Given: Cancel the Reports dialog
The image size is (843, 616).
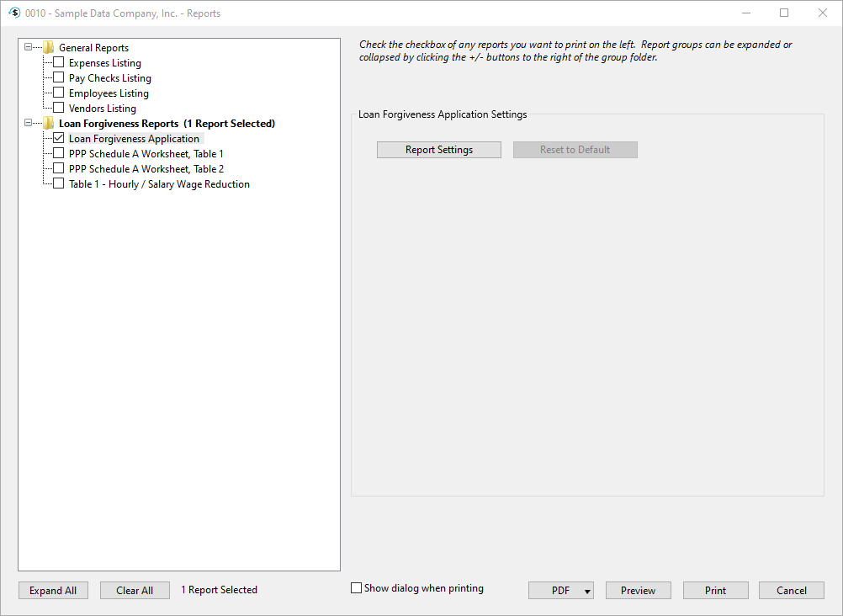Looking at the screenshot, I should click(791, 591).
